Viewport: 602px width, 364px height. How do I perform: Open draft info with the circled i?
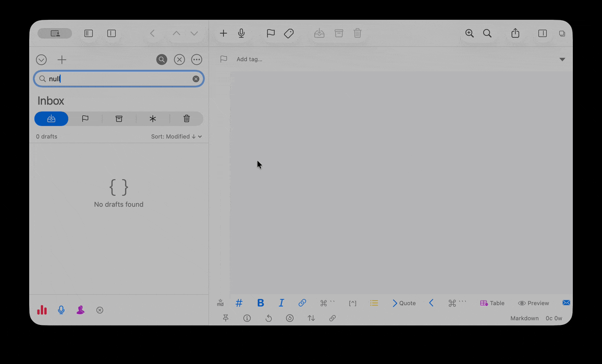247,318
